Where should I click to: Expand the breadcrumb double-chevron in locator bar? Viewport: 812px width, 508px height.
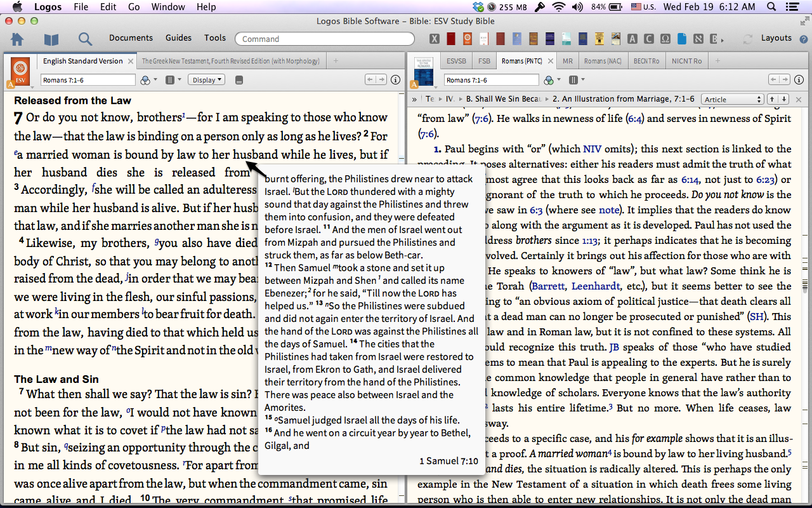[414, 99]
